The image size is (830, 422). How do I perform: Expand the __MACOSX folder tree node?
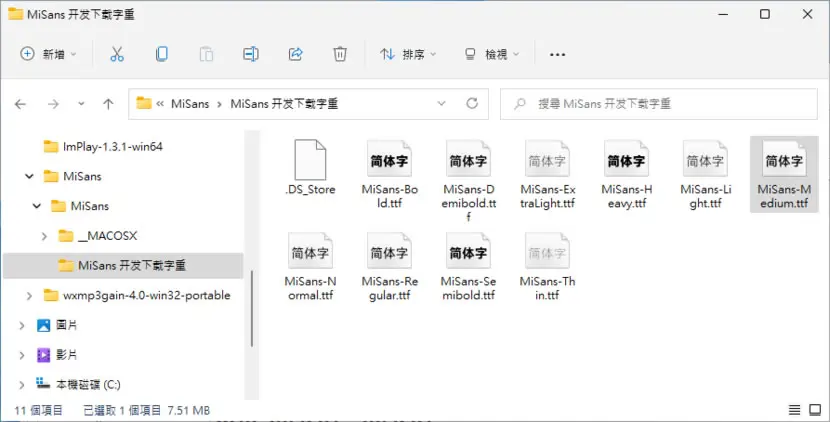pos(44,236)
